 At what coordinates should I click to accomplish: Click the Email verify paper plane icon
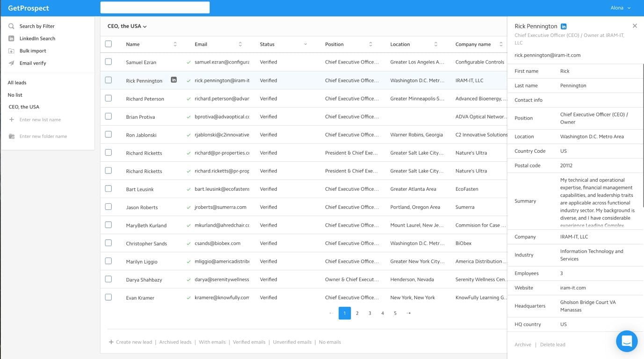click(x=11, y=63)
